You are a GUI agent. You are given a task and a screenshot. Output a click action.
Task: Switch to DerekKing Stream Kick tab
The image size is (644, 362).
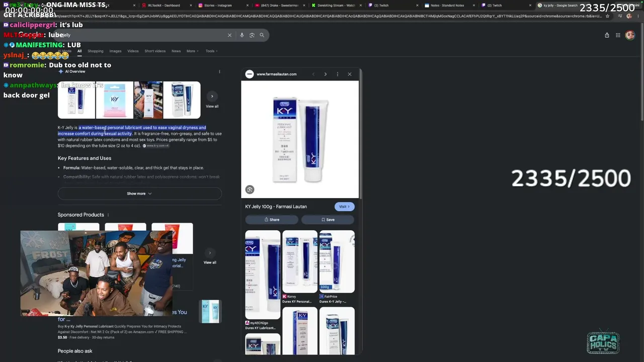click(336, 6)
